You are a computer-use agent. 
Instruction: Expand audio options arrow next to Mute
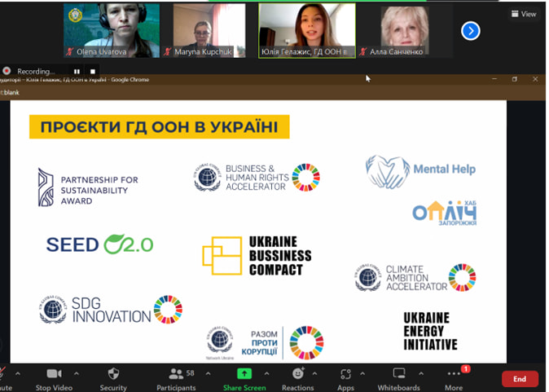point(18,374)
